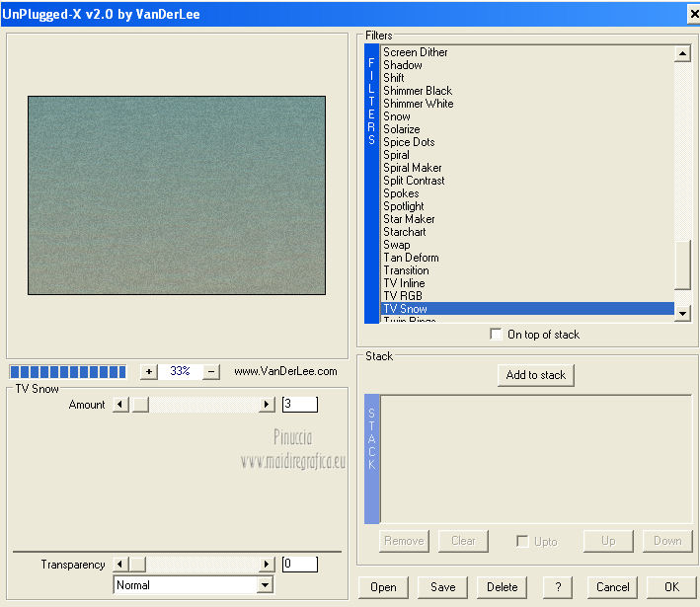This screenshot has height=607, width=700.
Task: Click the filter list scroll down arrow
Action: coord(682,313)
